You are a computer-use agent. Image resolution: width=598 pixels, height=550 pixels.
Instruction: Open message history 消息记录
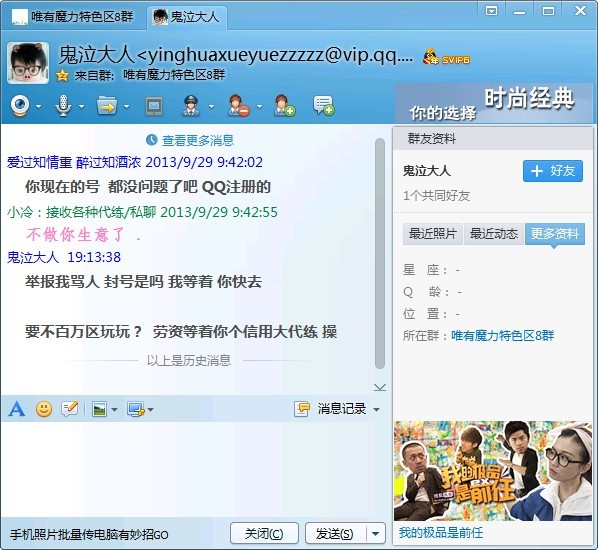330,409
